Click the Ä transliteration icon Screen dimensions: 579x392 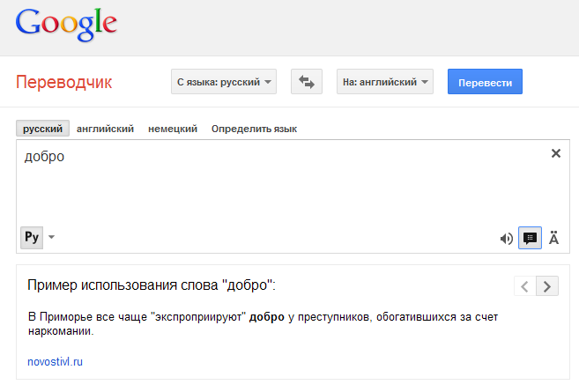click(x=553, y=238)
